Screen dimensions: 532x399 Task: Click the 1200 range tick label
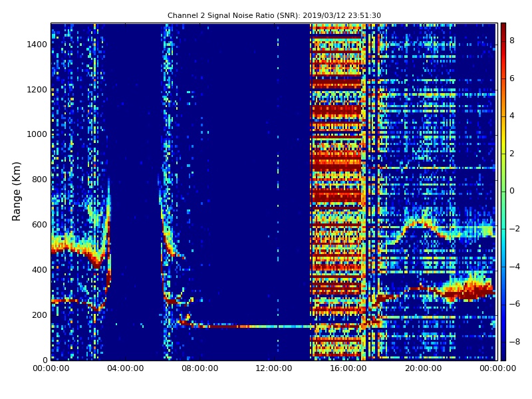coord(37,90)
